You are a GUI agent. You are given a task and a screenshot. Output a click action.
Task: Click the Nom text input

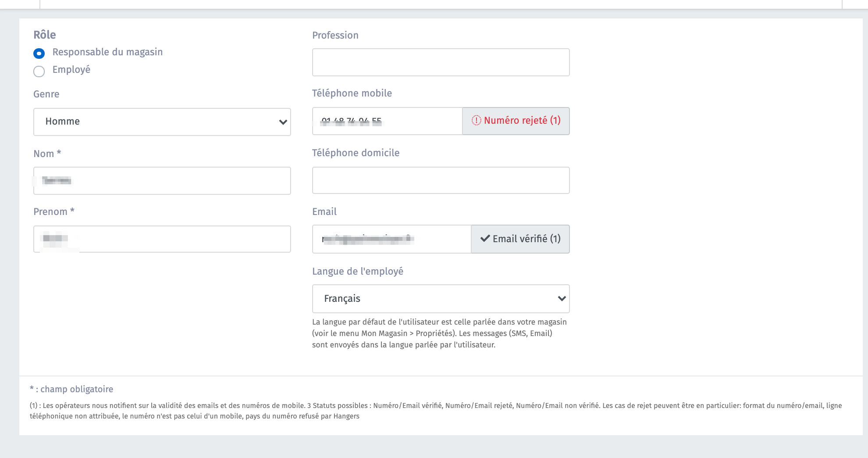coord(175,181)
